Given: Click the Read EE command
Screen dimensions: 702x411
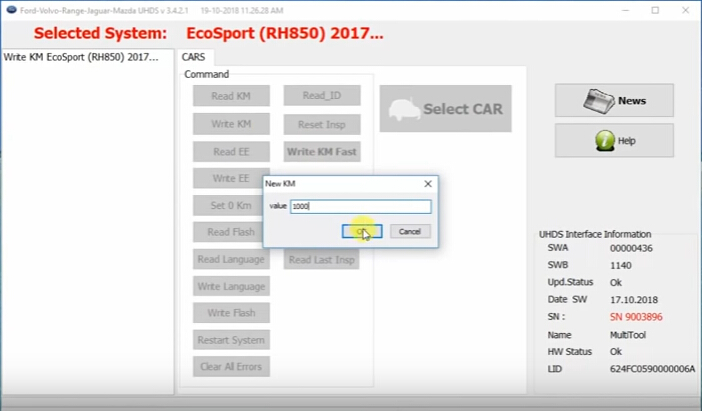Looking at the screenshot, I should (231, 152).
